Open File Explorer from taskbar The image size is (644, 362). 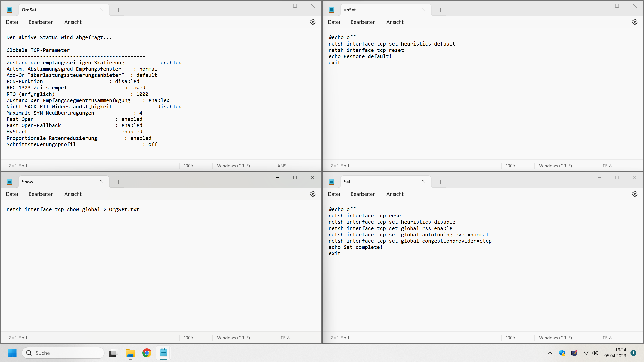point(130,353)
